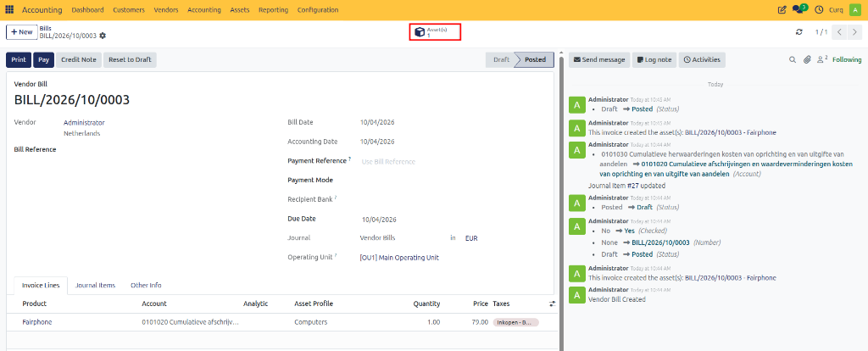Go to previous record arrow
Viewport: 868px width, 351px height.
[x=840, y=32]
